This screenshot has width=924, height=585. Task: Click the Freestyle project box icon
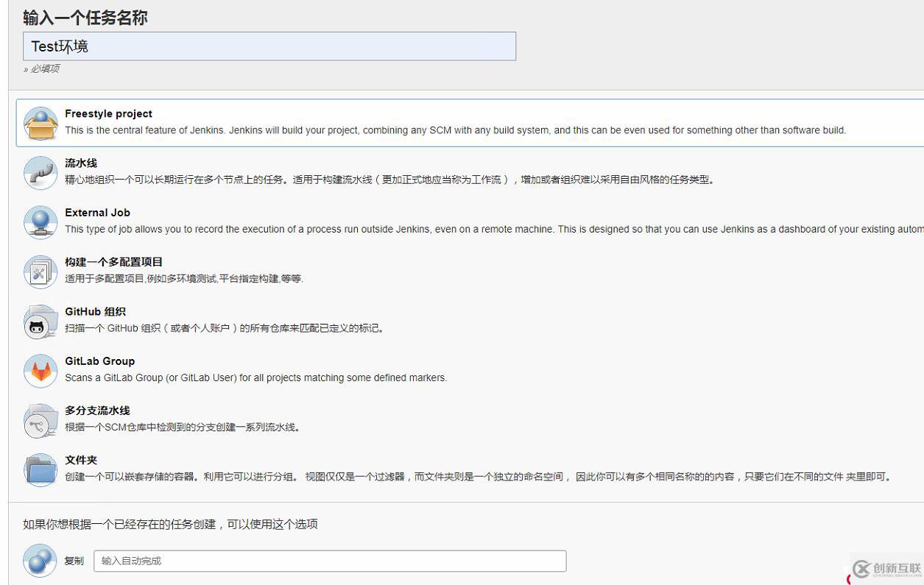pos(40,123)
